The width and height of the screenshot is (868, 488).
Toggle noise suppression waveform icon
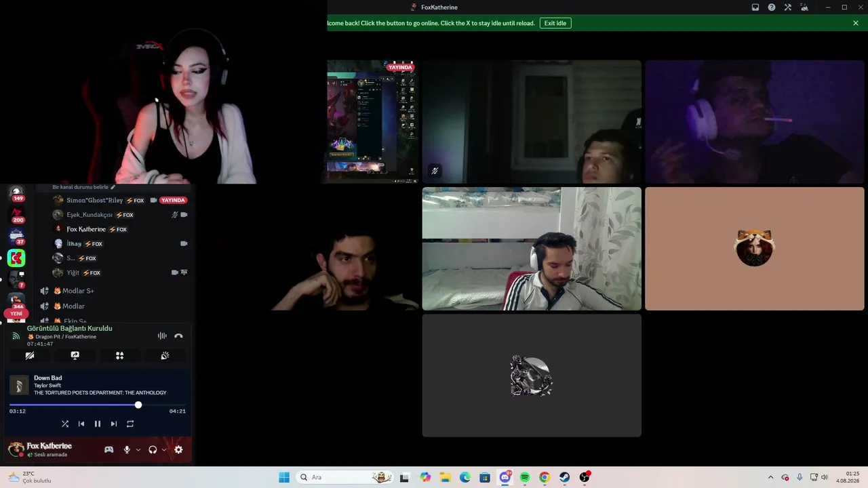click(162, 335)
